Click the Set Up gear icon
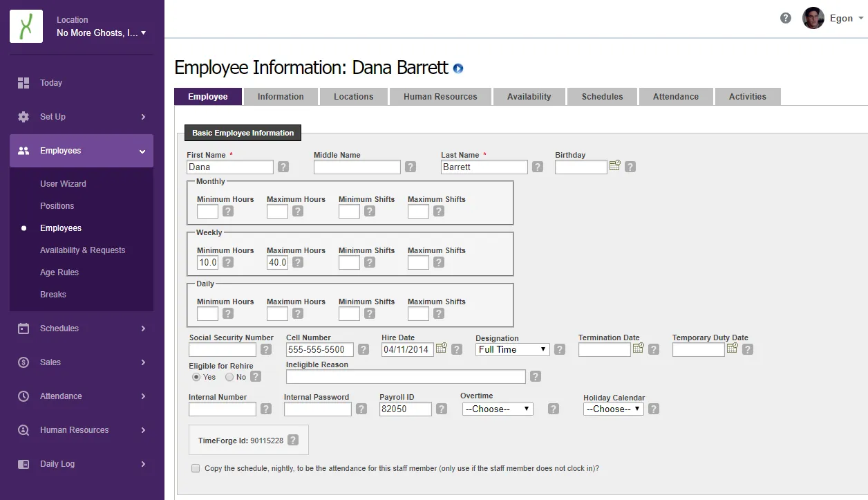Viewport: 868px width, 500px height. [x=23, y=117]
